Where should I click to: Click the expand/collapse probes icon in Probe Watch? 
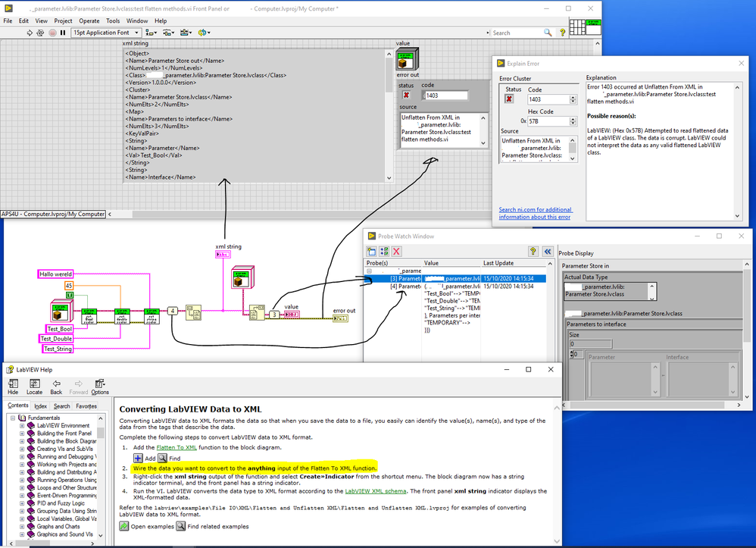coord(384,252)
